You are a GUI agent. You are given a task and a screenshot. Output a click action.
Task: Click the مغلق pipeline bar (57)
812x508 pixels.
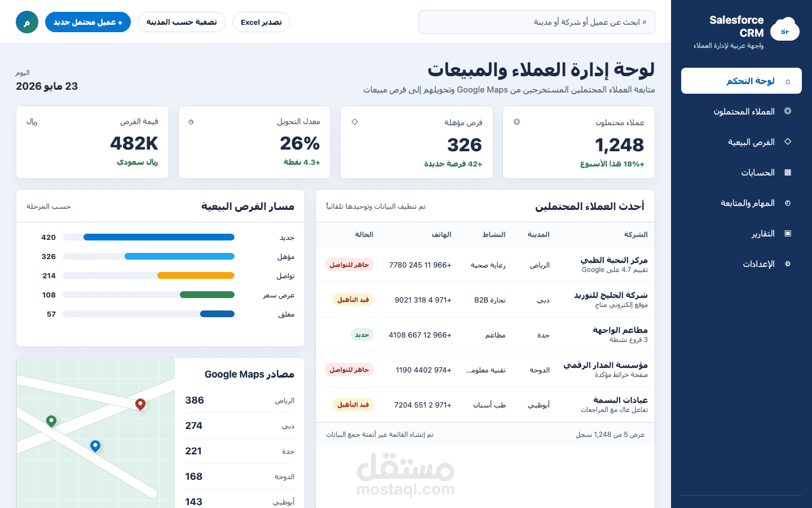tap(217, 314)
